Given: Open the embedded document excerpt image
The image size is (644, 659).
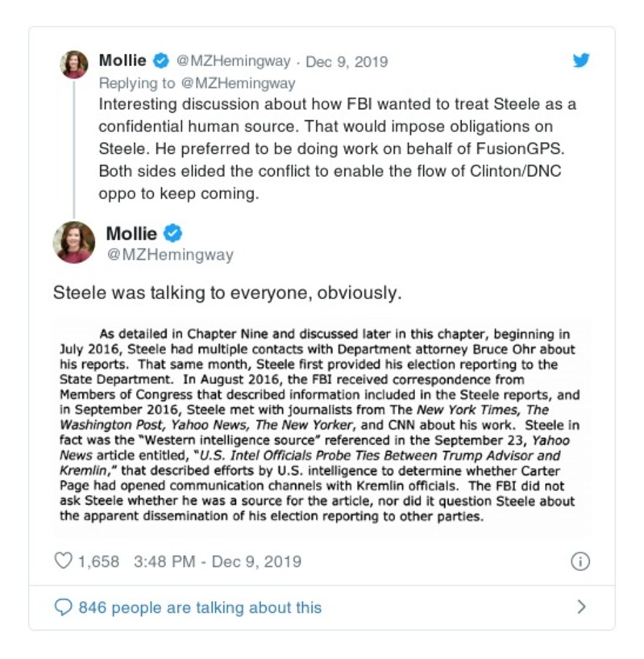Looking at the screenshot, I should coord(321,426).
